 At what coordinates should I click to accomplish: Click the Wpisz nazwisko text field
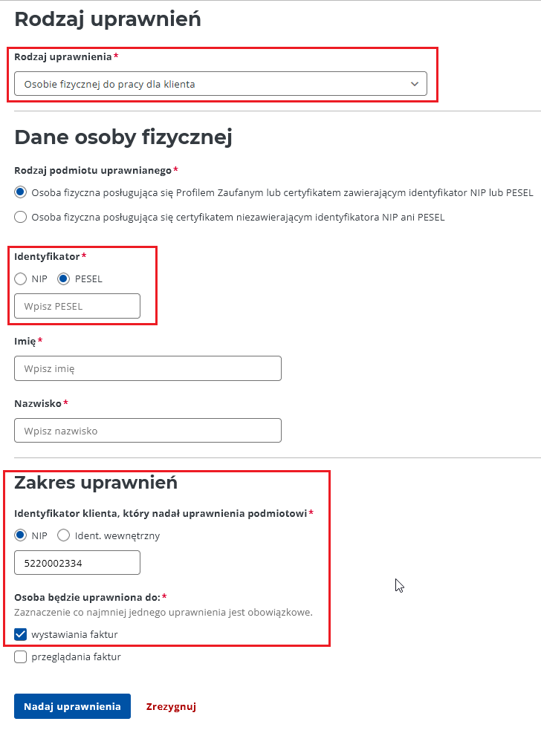click(147, 431)
